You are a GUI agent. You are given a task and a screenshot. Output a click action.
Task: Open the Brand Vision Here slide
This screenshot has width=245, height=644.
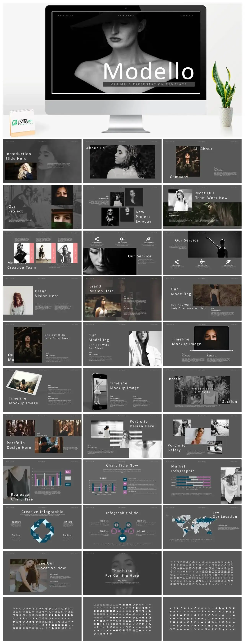[42, 298]
